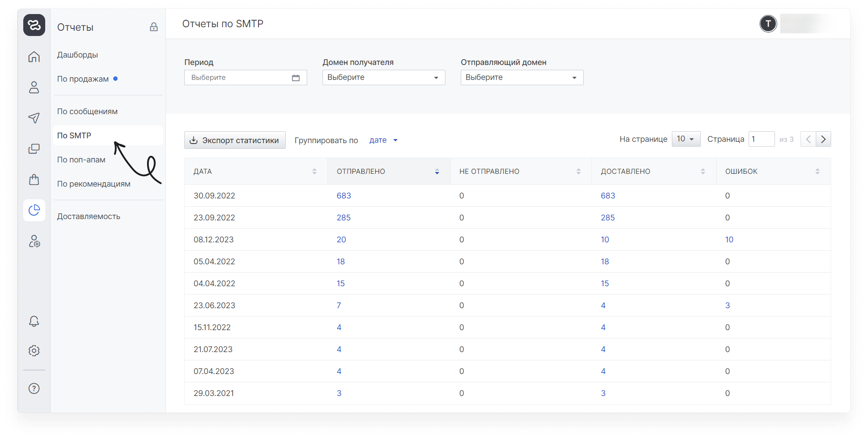Image resolution: width=868 pixels, height=439 pixels.
Task: Open По поп-апам reports
Action: tap(81, 160)
